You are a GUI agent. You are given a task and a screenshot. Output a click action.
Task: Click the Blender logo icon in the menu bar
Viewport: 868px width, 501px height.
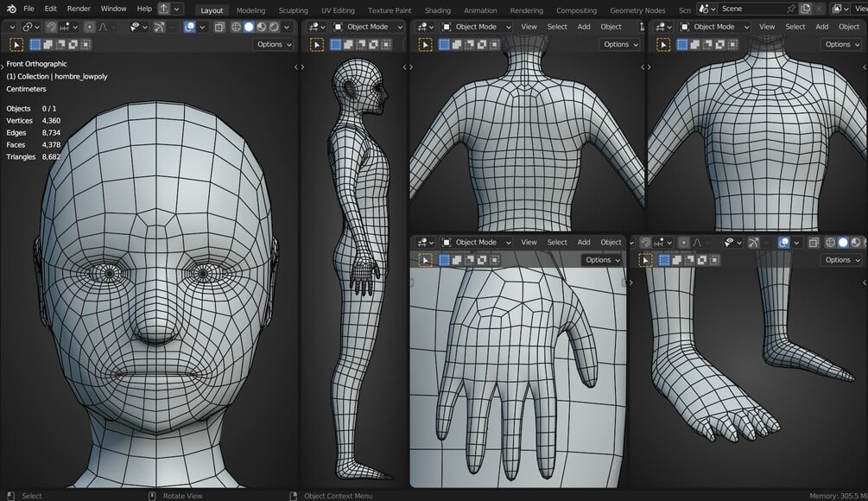[10, 9]
